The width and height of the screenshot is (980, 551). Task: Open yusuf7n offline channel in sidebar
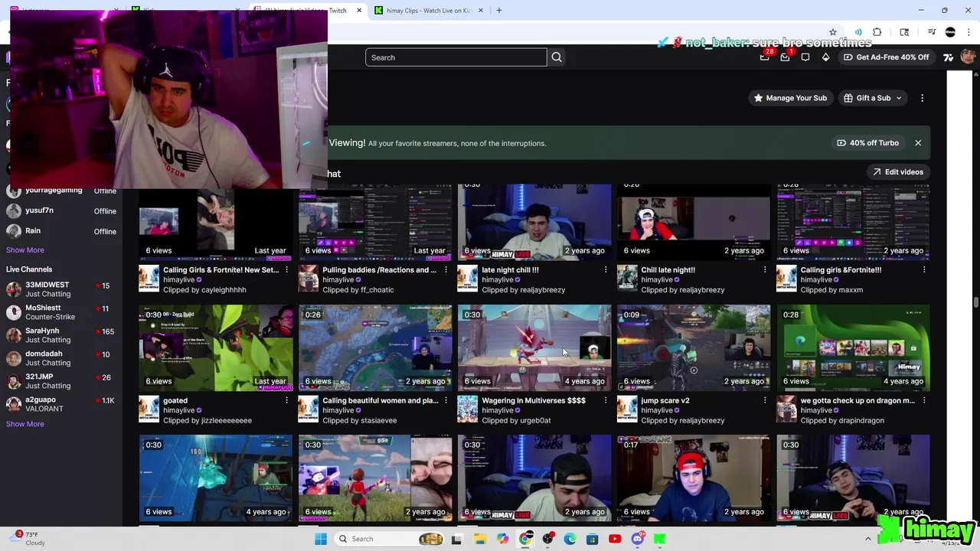[61, 211]
